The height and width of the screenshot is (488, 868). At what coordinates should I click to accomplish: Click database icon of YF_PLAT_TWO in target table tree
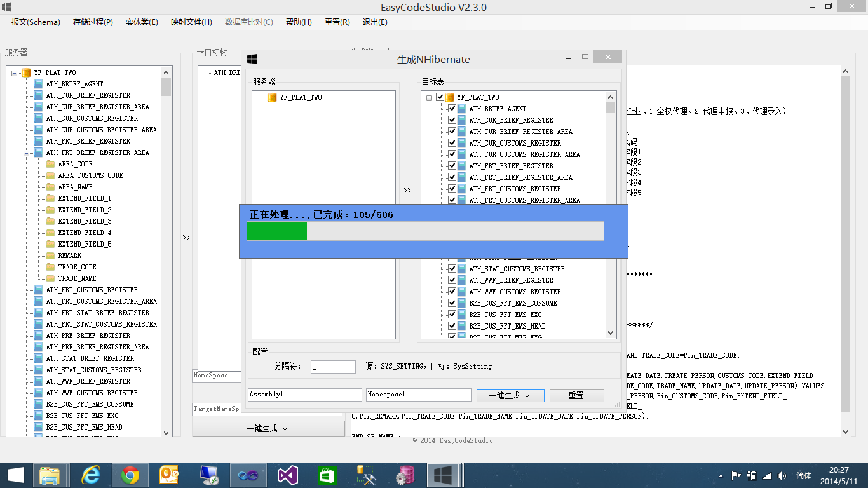449,97
